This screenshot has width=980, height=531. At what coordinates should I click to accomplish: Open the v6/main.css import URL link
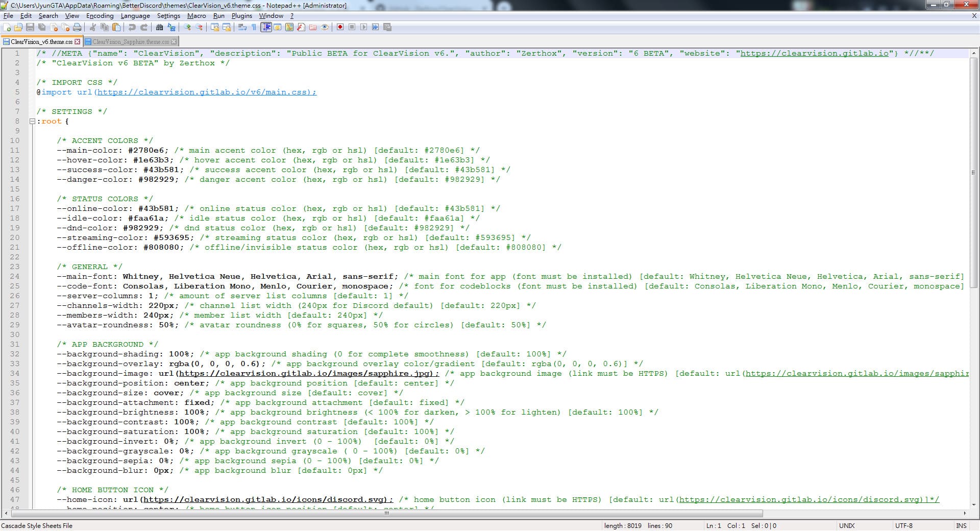pyautogui.click(x=207, y=92)
